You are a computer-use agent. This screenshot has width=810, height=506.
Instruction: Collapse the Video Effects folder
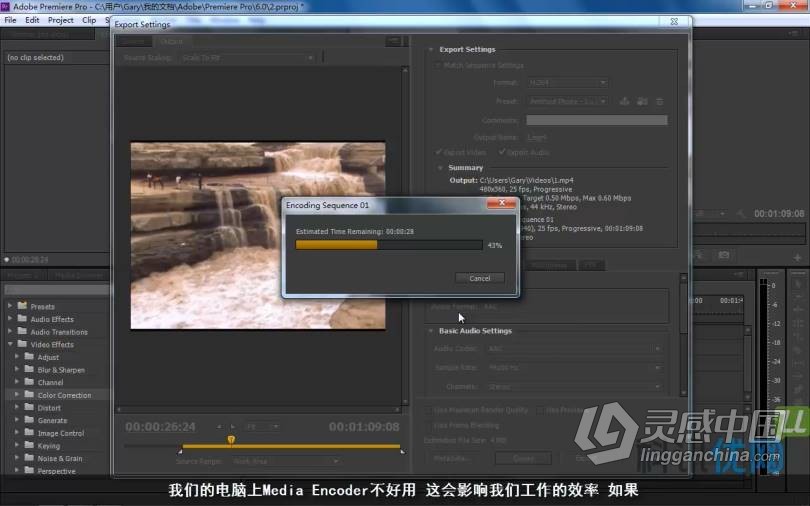coord(9,344)
